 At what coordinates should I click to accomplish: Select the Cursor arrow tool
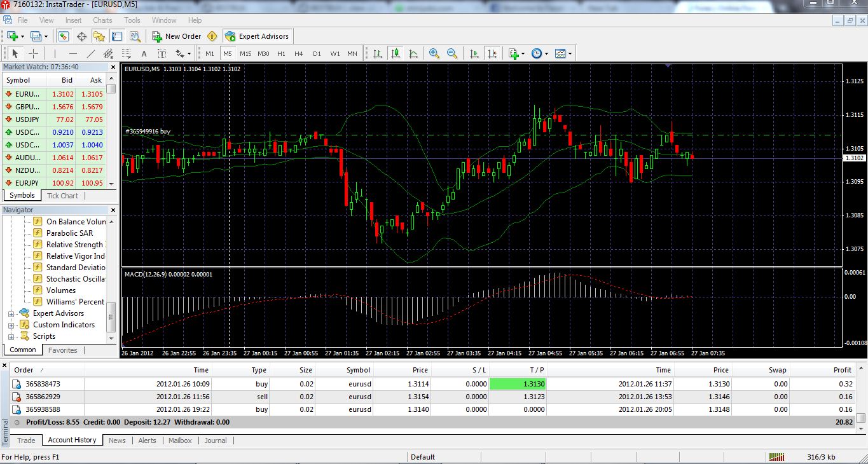coord(15,54)
